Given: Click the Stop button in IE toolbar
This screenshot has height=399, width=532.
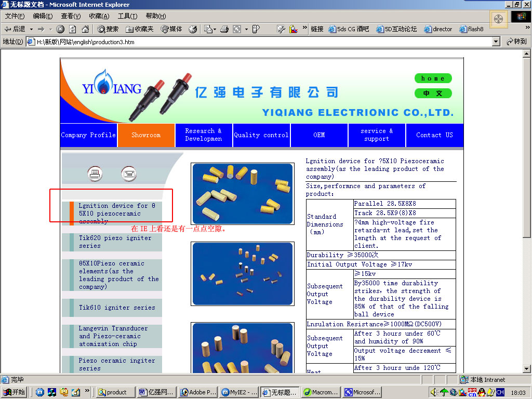Looking at the screenshot, I should click(60, 29).
